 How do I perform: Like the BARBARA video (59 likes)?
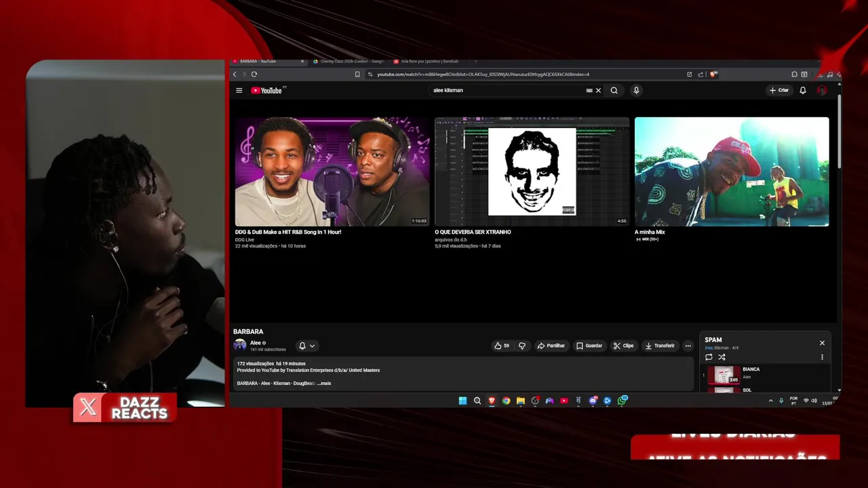pyautogui.click(x=502, y=346)
